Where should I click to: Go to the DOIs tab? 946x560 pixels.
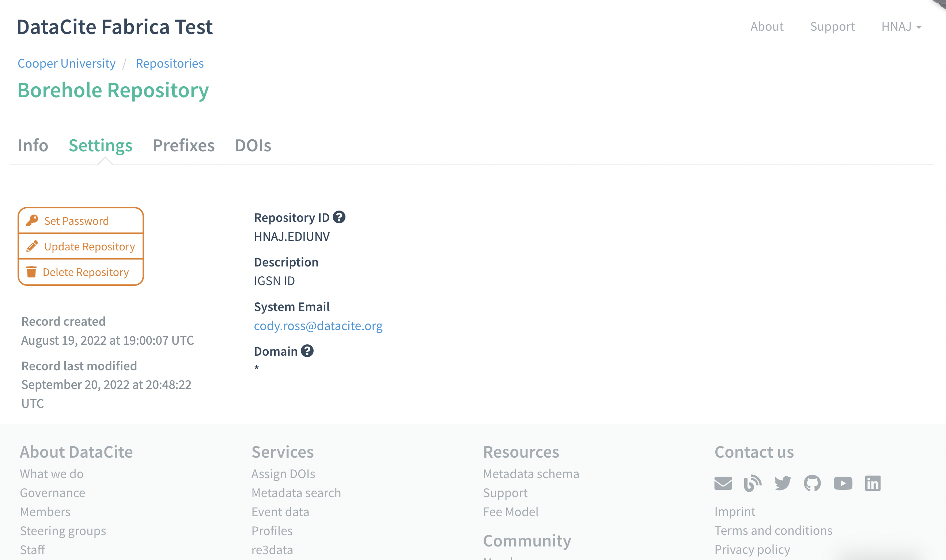click(253, 145)
